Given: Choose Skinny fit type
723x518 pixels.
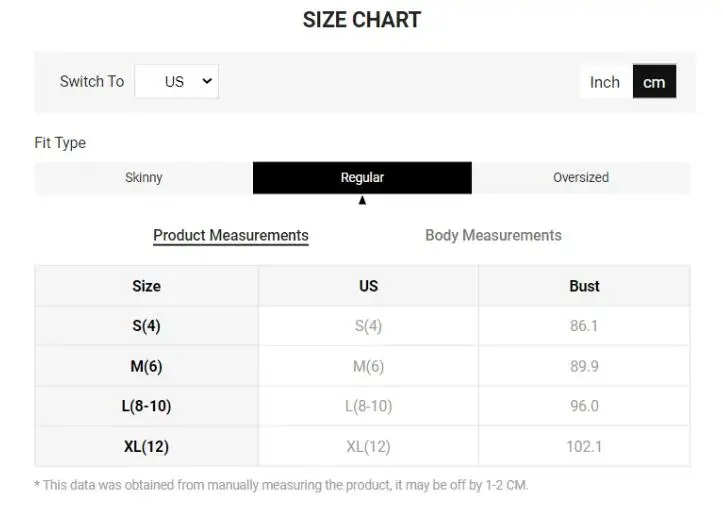Looking at the screenshot, I should coord(143,177).
